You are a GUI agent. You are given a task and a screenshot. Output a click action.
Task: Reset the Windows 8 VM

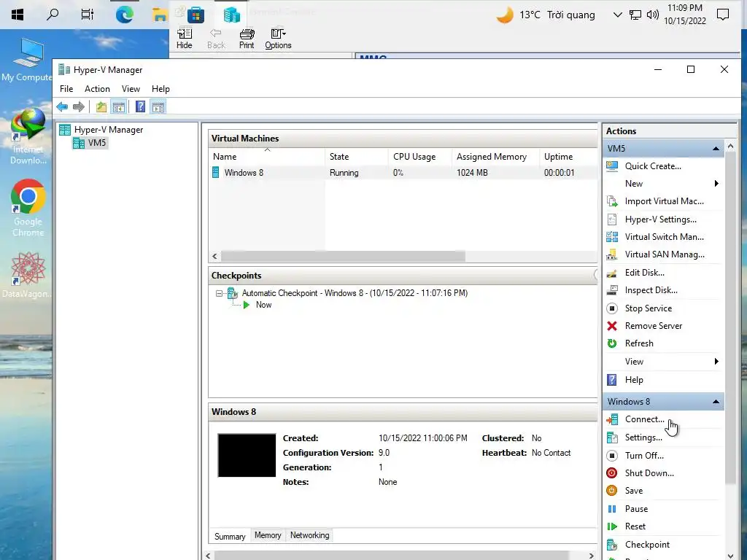(635, 526)
